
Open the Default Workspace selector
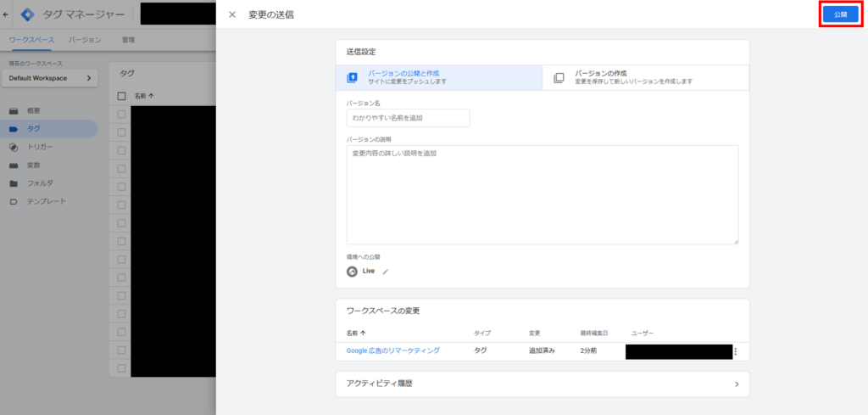tap(50, 78)
